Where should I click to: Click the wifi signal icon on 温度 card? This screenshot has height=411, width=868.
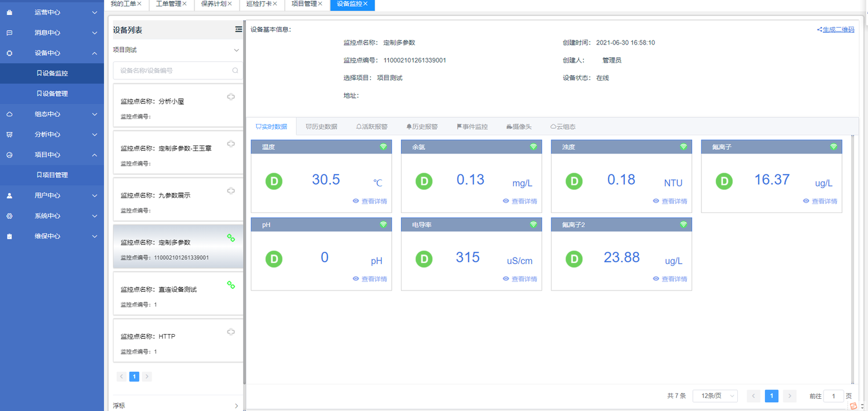tap(383, 147)
